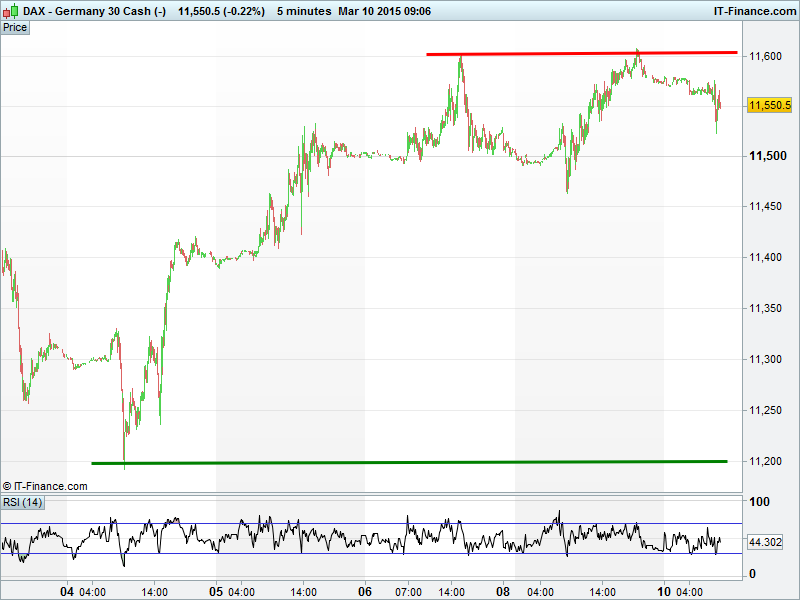Click the 07:00 time label on axis

(x=410, y=591)
